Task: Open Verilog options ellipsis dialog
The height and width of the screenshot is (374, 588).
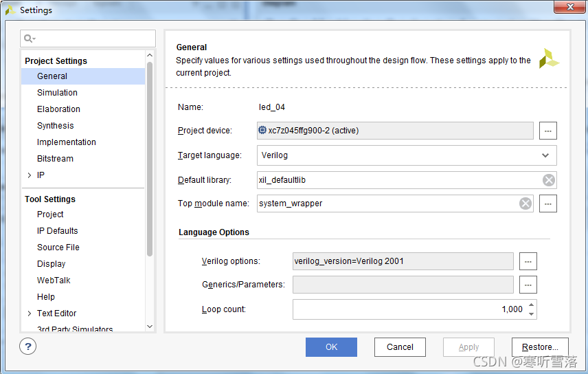Action: point(528,261)
